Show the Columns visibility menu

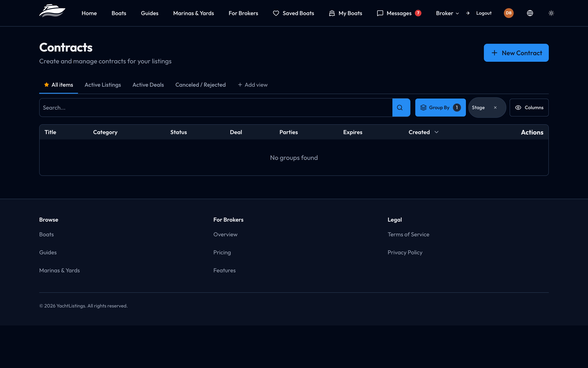click(529, 107)
